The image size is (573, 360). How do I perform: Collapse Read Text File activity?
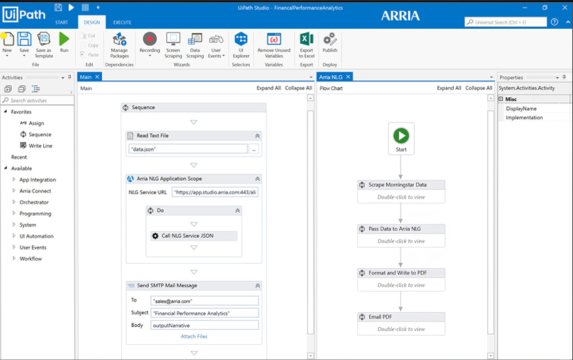(x=257, y=136)
